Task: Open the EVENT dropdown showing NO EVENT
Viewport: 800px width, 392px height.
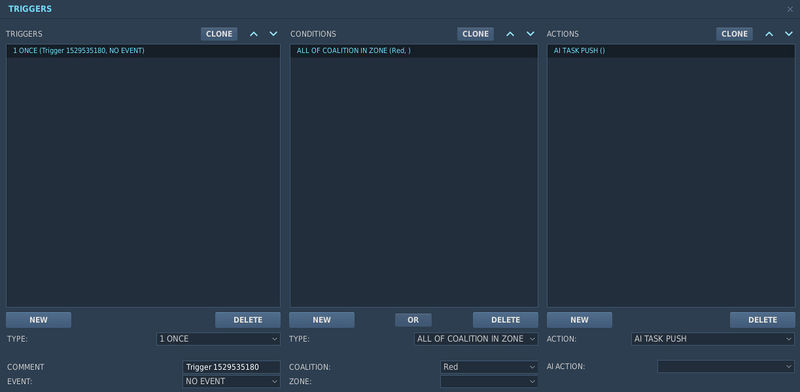Action: coord(232,381)
